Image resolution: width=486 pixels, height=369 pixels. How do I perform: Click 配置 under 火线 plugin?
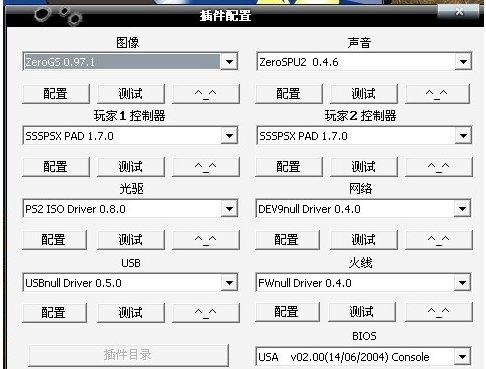pos(287,312)
